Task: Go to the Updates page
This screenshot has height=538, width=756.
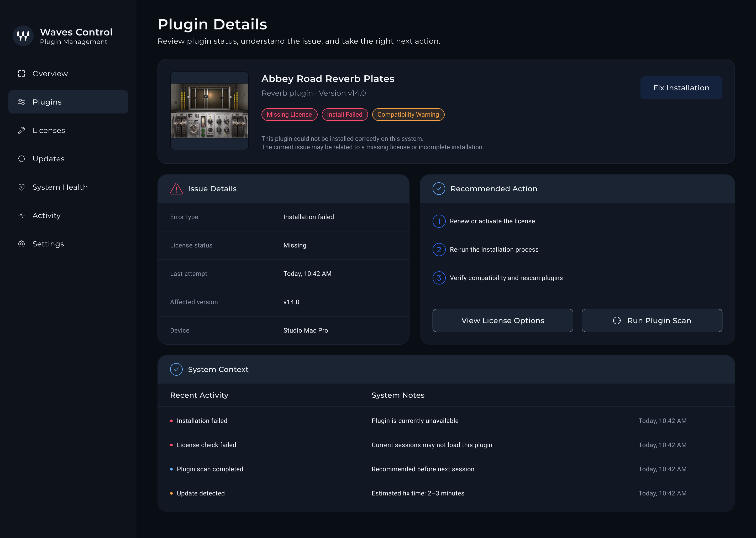Action: point(68,159)
